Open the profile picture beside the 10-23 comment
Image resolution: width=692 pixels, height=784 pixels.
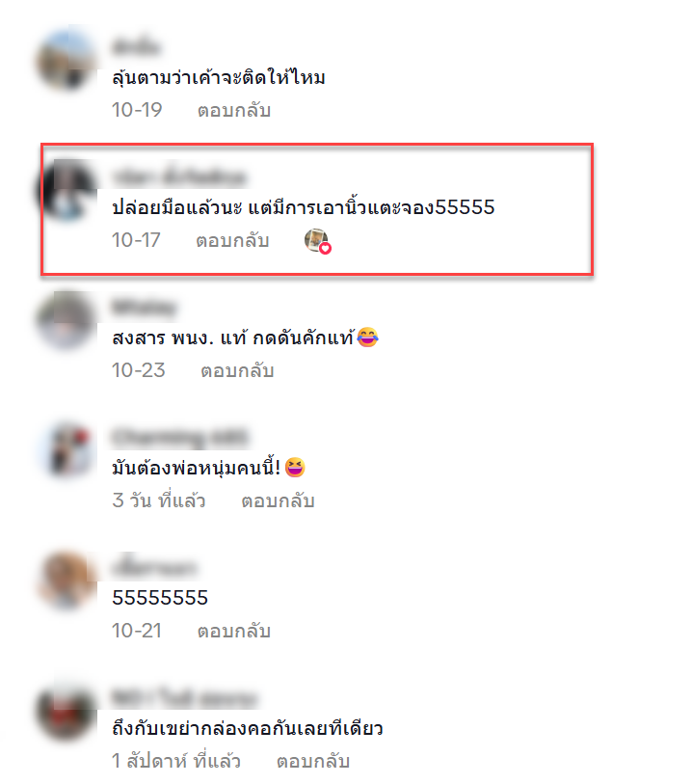coord(67,320)
